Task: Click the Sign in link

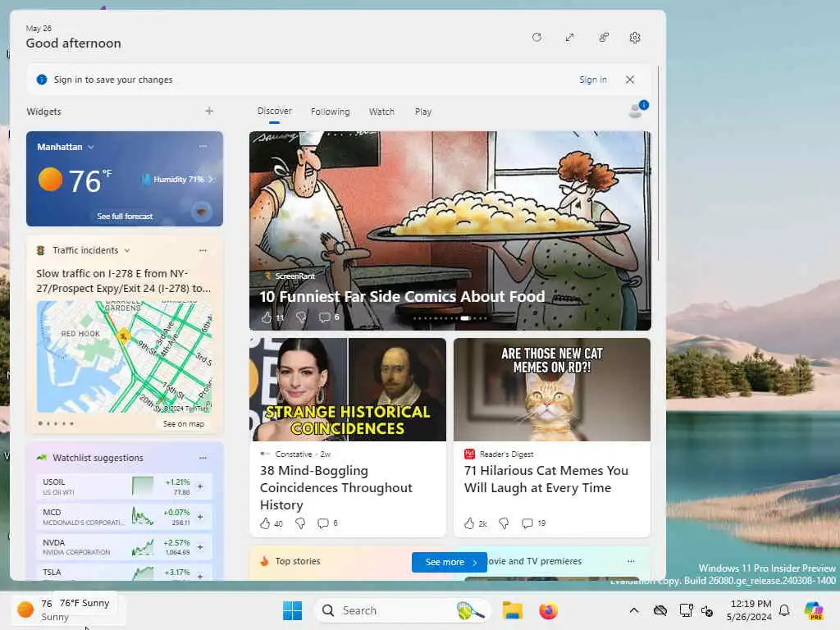Action: tap(593, 80)
